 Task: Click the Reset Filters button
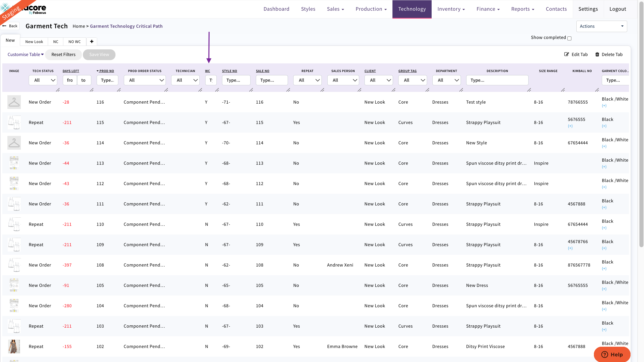click(63, 54)
